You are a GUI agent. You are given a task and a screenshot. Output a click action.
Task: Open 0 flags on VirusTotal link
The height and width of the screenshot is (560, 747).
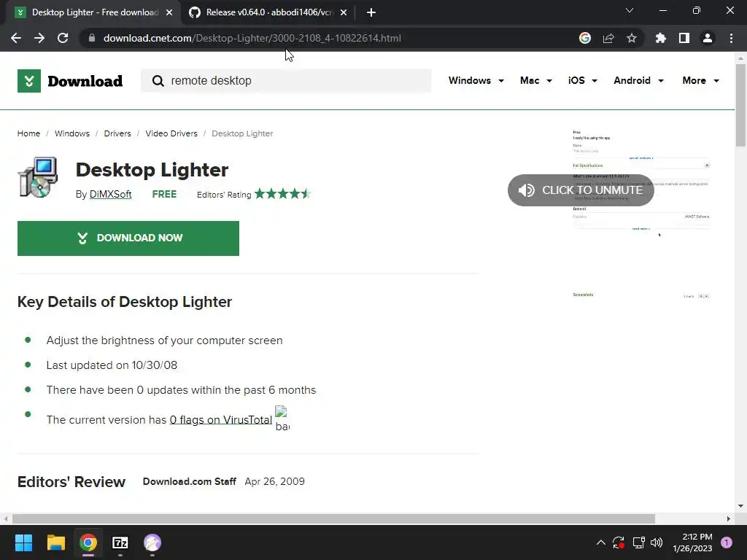tap(221, 419)
